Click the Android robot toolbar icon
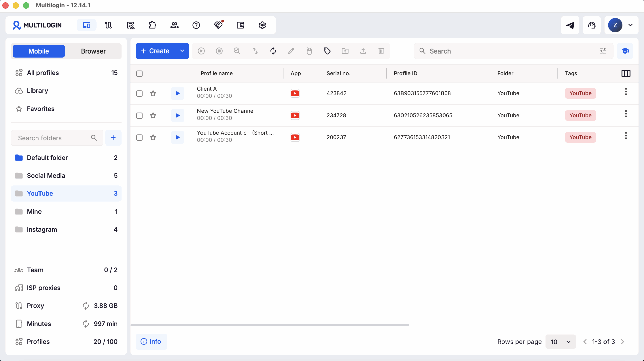 click(x=309, y=51)
